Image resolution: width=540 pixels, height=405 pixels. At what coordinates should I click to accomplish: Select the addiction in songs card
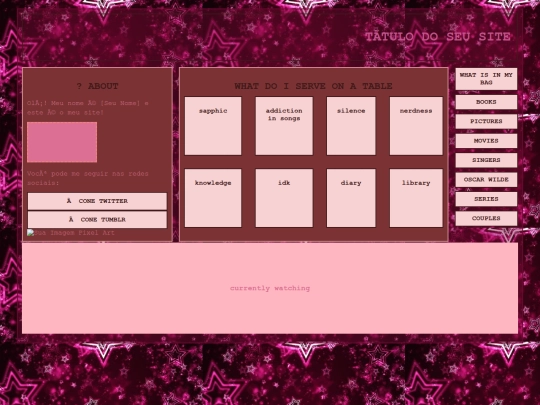click(284, 126)
